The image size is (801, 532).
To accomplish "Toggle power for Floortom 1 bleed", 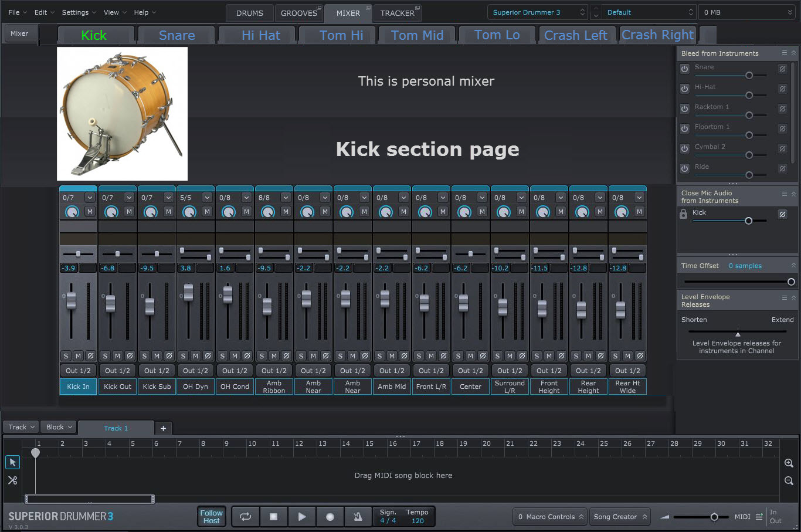I will click(684, 128).
